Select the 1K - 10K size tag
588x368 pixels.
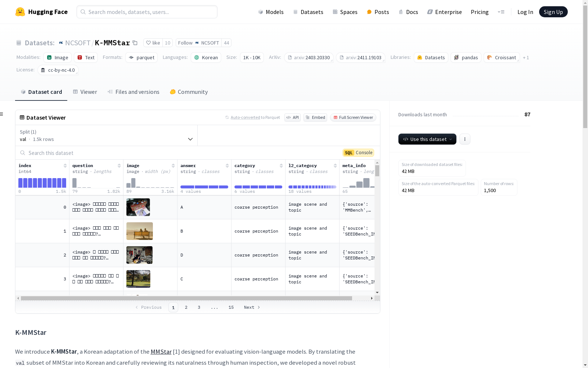pos(252,57)
